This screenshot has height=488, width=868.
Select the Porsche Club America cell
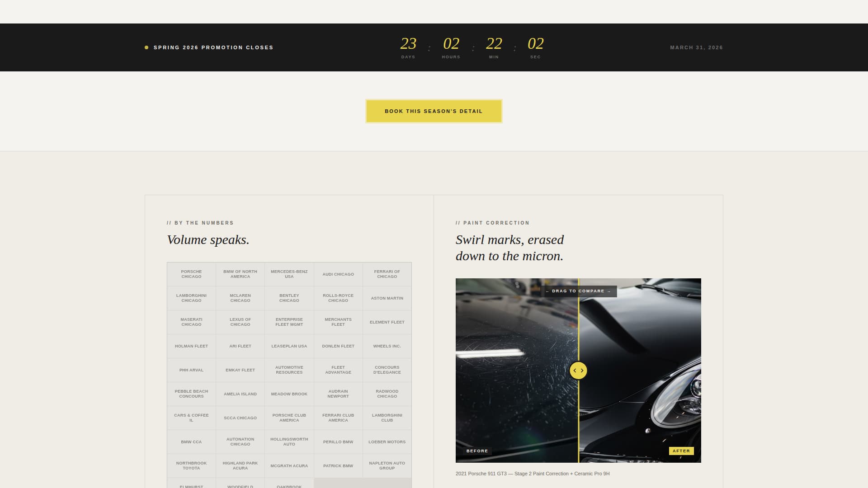point(289,418)
